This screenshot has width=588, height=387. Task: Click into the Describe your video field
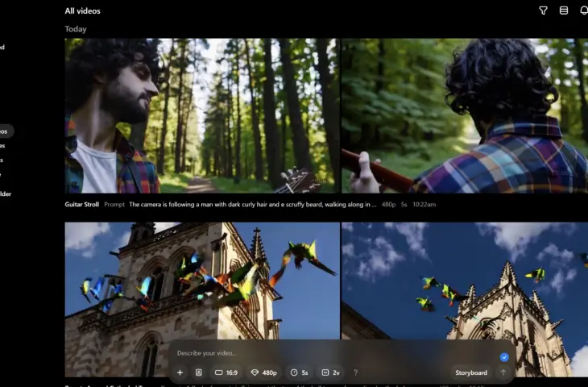322,353
